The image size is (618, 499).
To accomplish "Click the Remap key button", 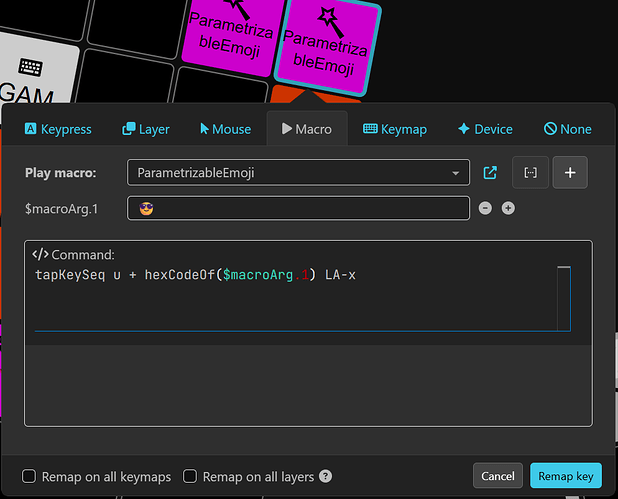I will (565, 475).
